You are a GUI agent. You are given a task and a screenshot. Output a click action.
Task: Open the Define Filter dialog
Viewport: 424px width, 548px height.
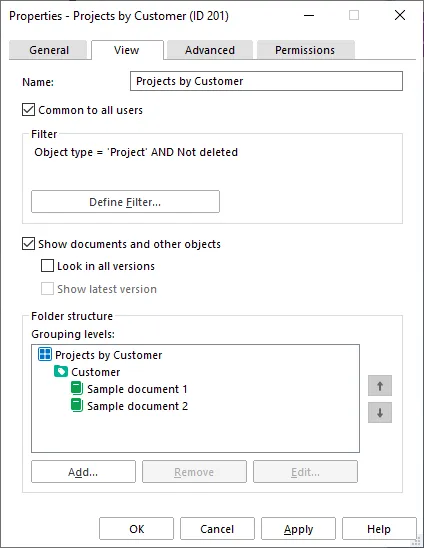pyautogui.click(x=125, y=202)
